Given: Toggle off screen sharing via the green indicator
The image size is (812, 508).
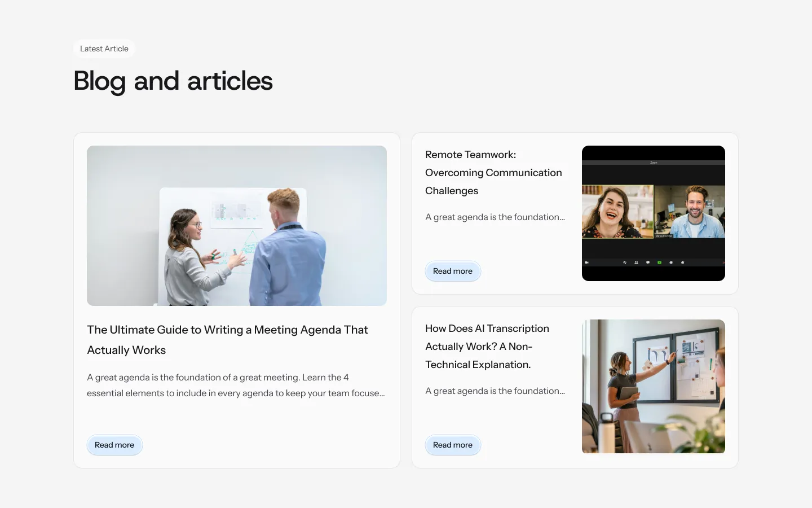Looking at the screenshot, I should click(x=659, y=262).
